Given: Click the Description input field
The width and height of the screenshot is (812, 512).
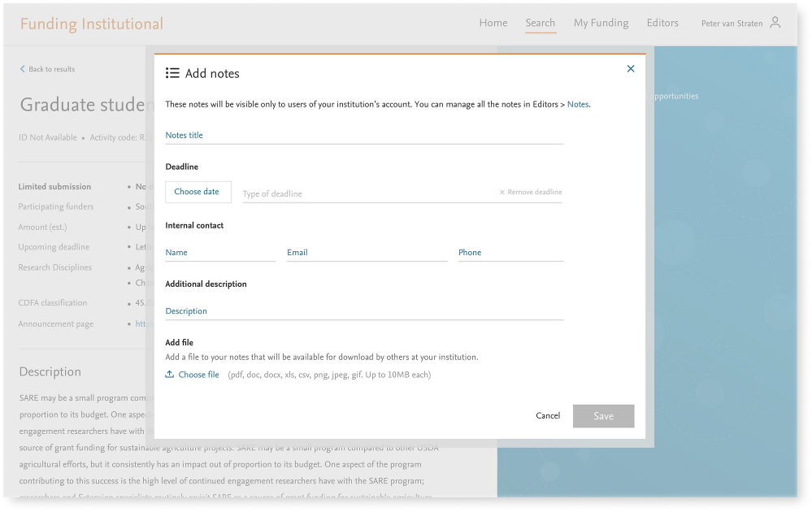Looking at the screenshot, I should [364, 311].
